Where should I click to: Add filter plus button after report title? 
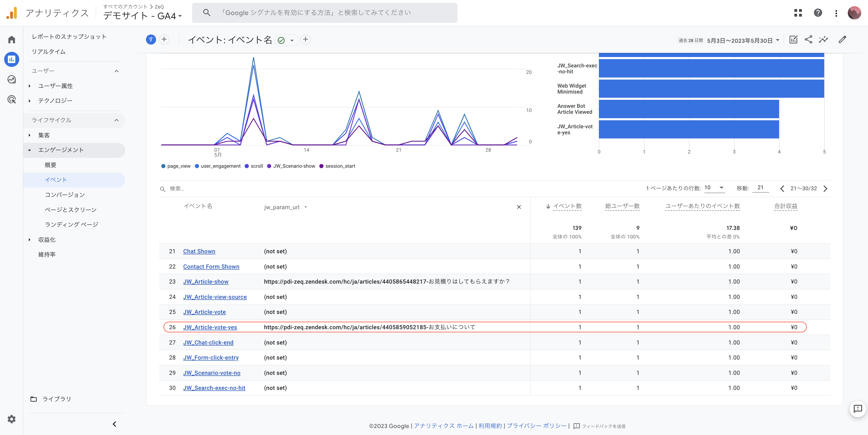point(305,39)
